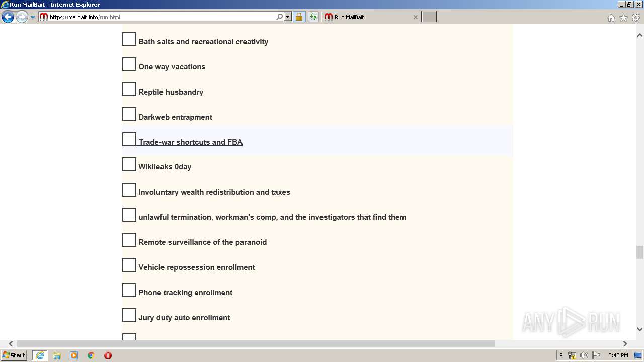This screenshot has height=362, width=644.
Task: Click the browser Forward arrow button
Action: (22, 17)
